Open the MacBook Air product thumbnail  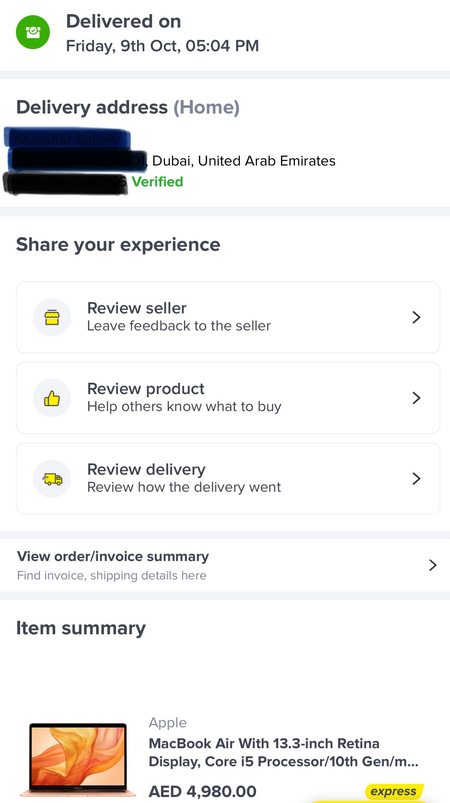coord(78,759)
